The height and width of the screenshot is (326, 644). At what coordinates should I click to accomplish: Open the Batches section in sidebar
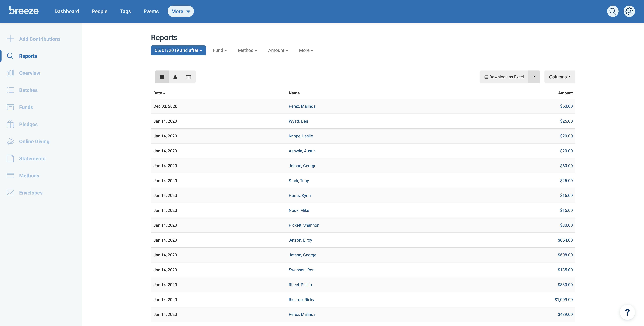(28, 90)
